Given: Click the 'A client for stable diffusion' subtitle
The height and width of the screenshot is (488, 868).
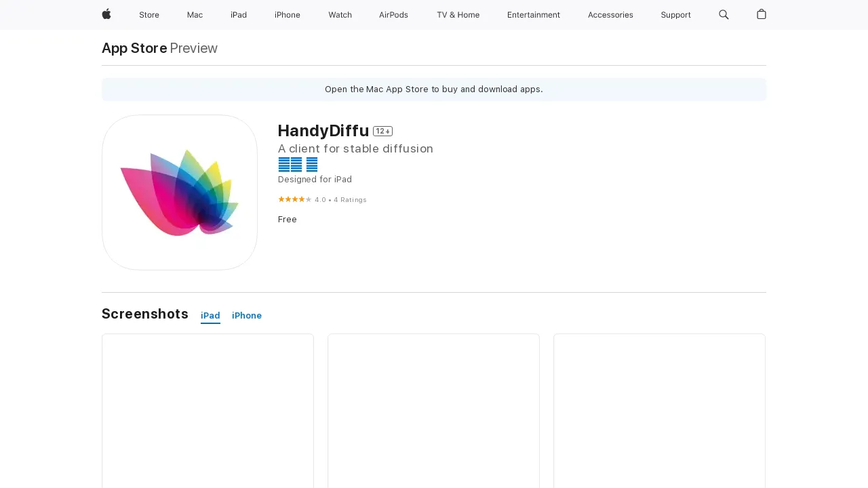Looking at the screenshot, I should tap(355, 148).
